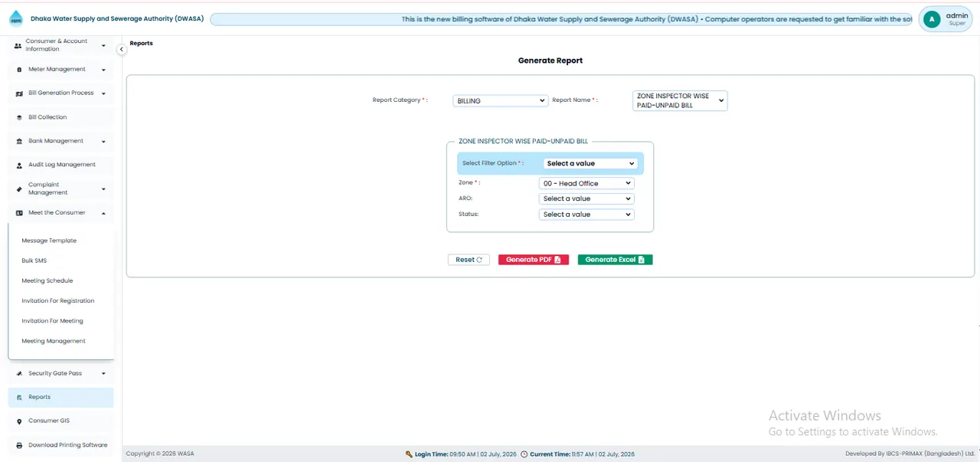Click the Audit Log Management user icon

20,165
